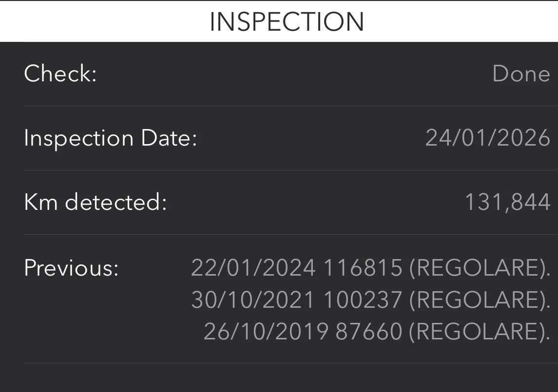Image resolution: width=558 pixels, height=392 pixels.
Task: Tap the INSPECTION header title
Action: tap(287, 22)
